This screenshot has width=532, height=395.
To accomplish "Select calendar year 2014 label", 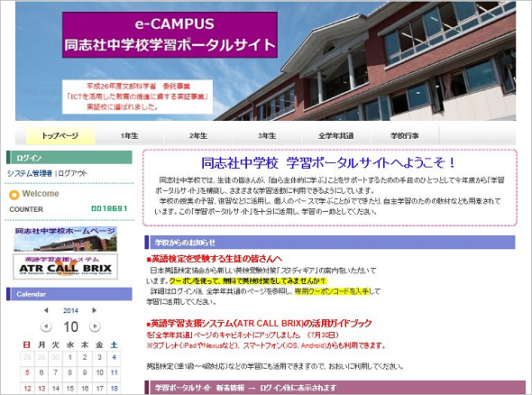I will tap(70, 310).
